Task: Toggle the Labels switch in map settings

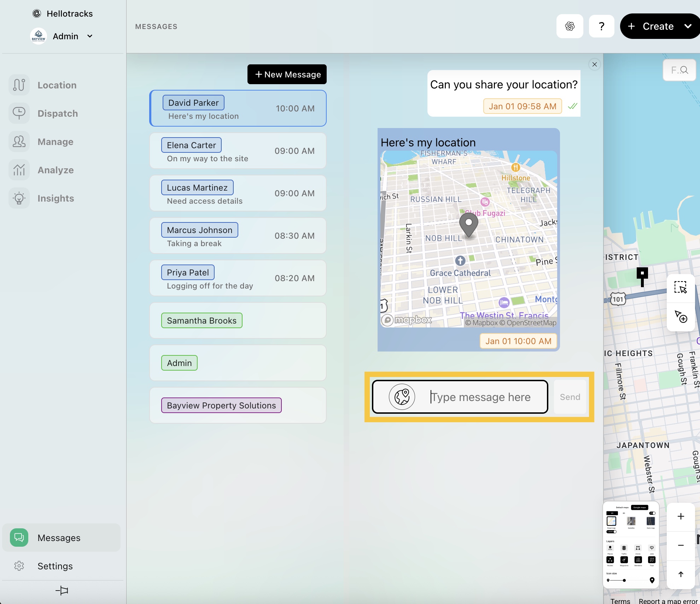Action: tap(612, 532)
